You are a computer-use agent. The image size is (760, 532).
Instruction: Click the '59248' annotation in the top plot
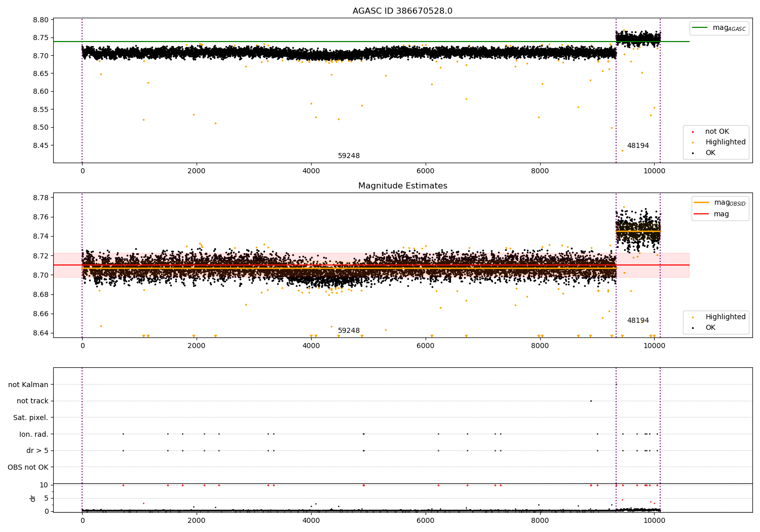(x=349, y=156)
